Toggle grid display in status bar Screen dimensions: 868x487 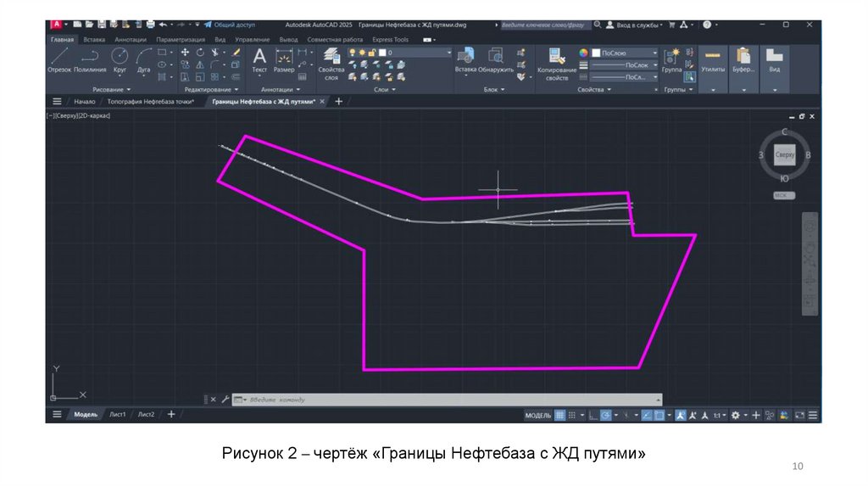[560, 415]
